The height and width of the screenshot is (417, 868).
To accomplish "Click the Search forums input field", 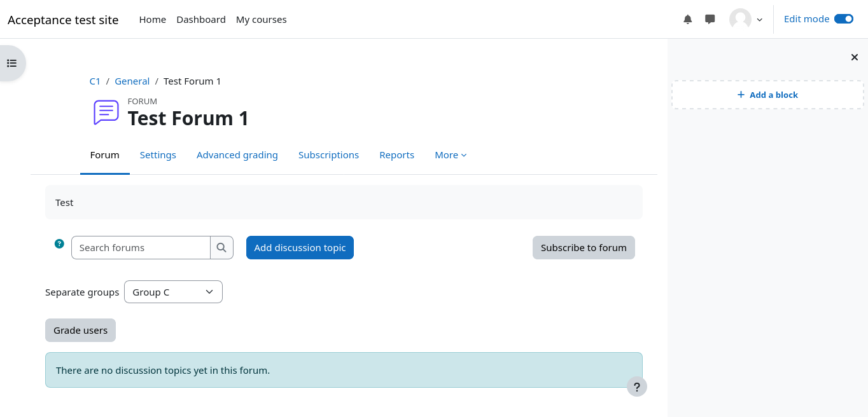I will coord(141,248).
